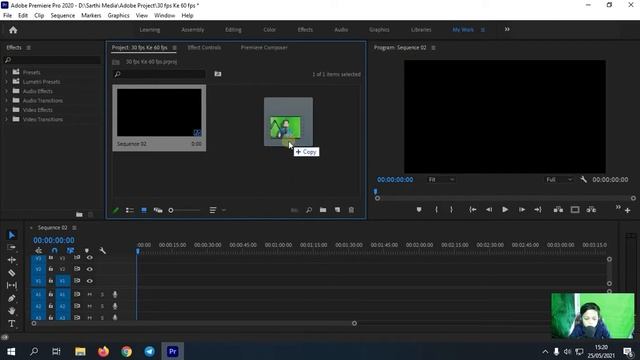
Task: Mute audio track A1
Action: (89, 294)
